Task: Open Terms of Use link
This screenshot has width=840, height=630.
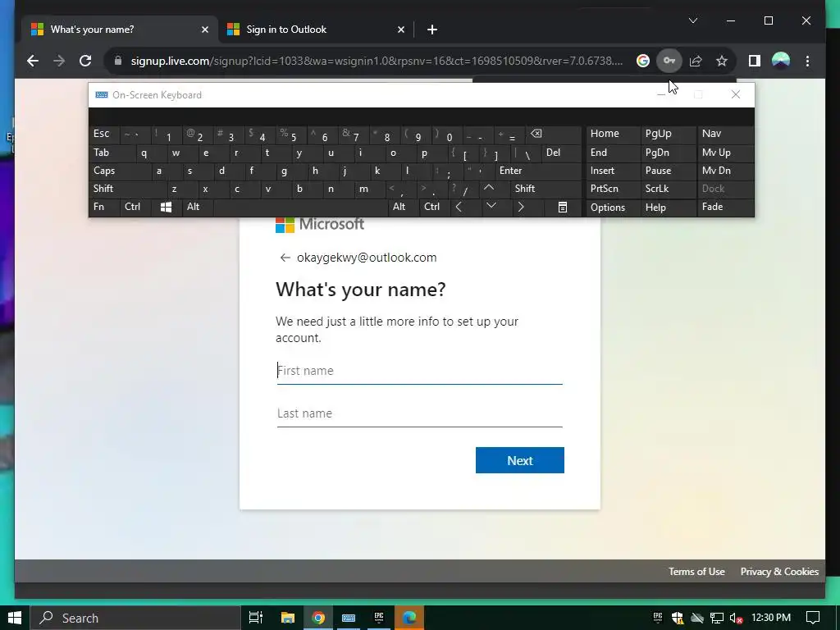Action: tap(696, 572)
